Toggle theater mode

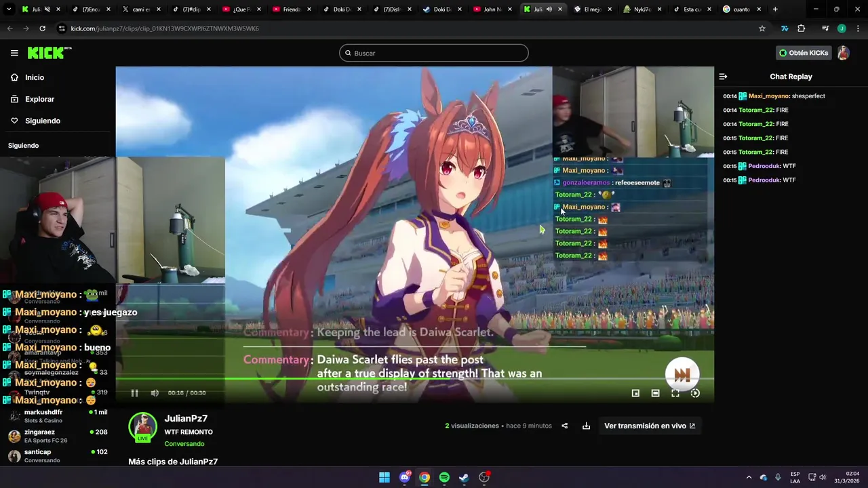point(655,393)
